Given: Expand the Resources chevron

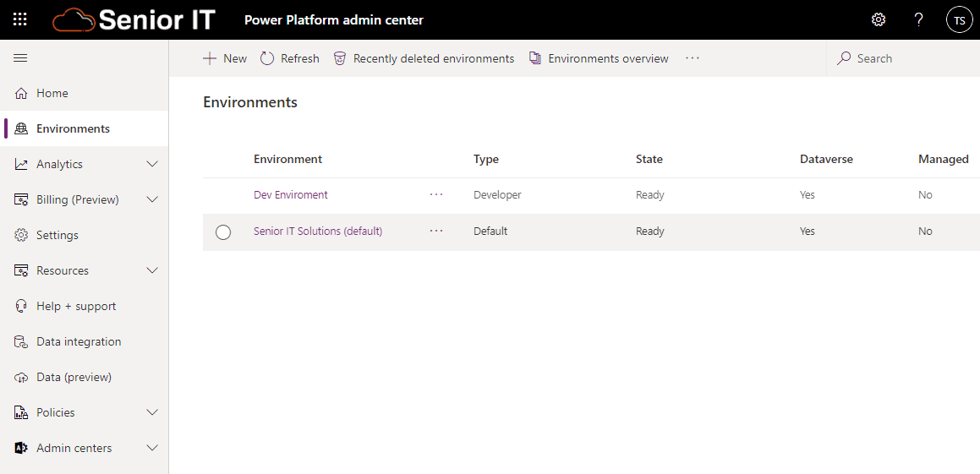Looking at the screenshot, I should (x=152, y=271).
